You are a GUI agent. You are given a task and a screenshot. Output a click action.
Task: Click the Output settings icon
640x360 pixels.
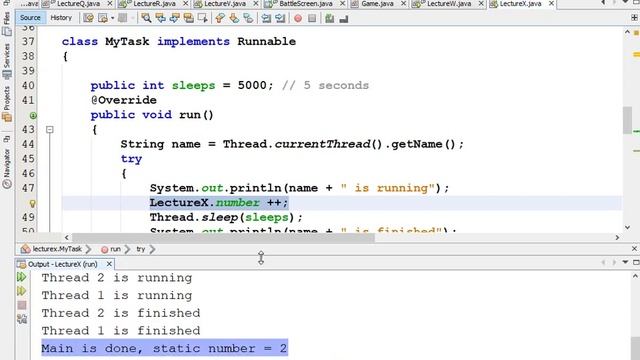22,319
